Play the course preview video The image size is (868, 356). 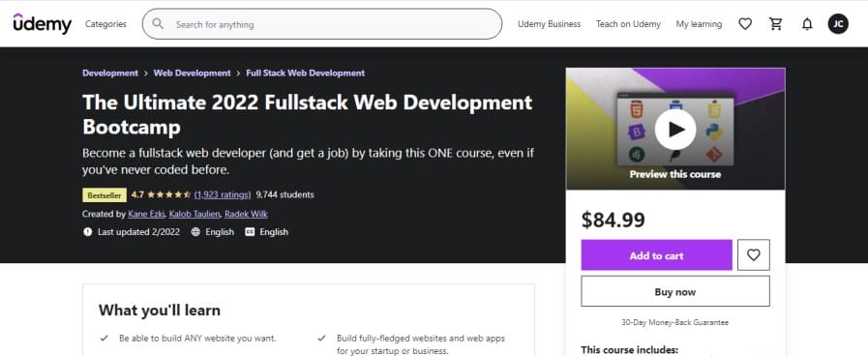click(x=674, y=129)
